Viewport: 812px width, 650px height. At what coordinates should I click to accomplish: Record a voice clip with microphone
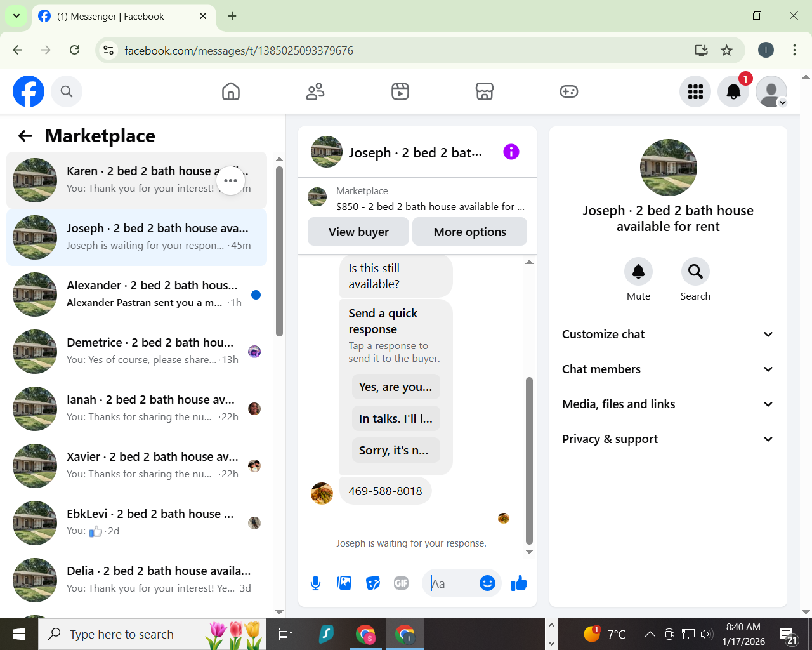coord(315,583)
